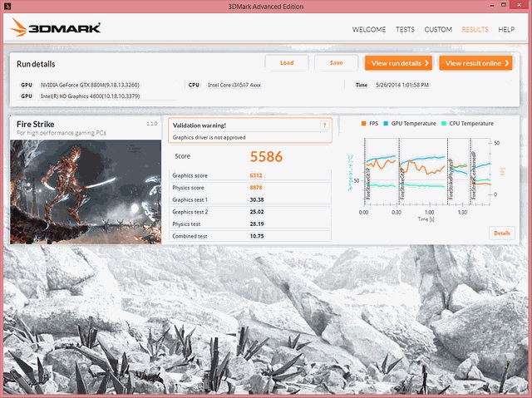532x398 pixels.
Task: Click the green CPU Temperature legend square
Action: (444, 124)
